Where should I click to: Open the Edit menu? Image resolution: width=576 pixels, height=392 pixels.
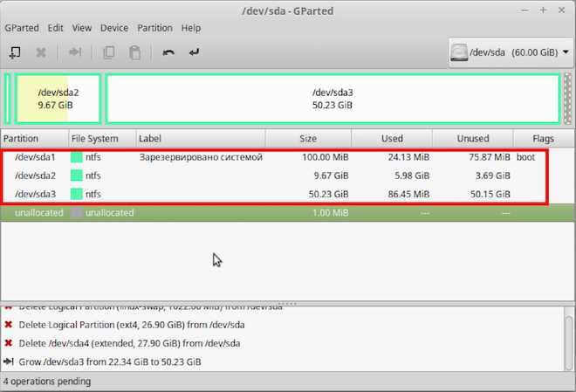(x=56, y=28)
